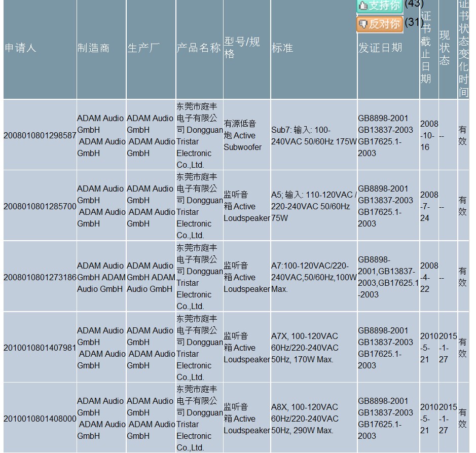Click the date 2008-10-16 cell
The width and height of the screenshot is (476, 453).
point(429,135)
